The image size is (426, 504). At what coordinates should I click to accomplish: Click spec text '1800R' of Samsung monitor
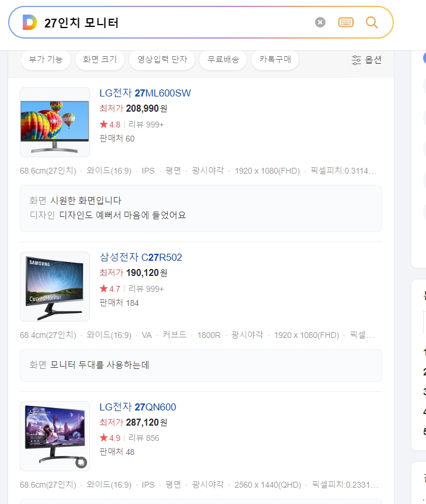(x=209, y=335)
